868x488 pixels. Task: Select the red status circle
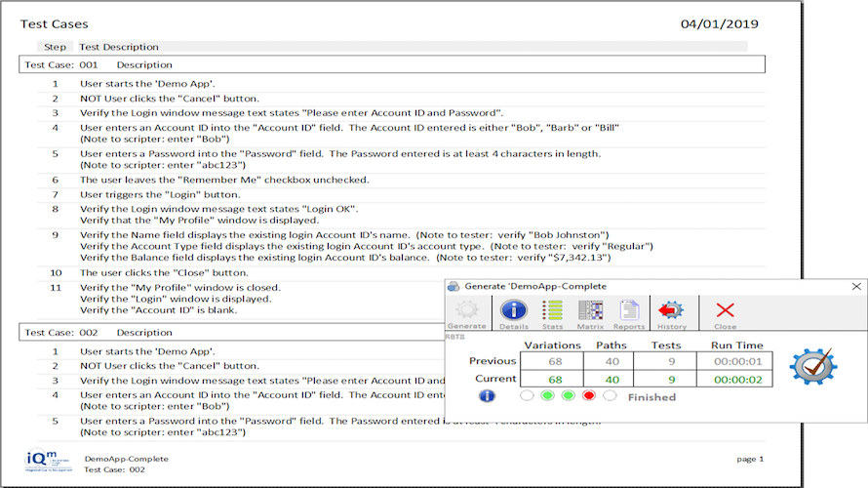point(589,395)
